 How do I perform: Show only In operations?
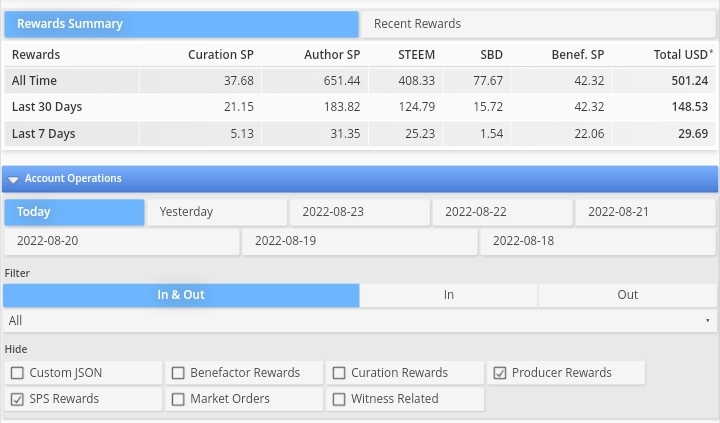coord(449,295)
